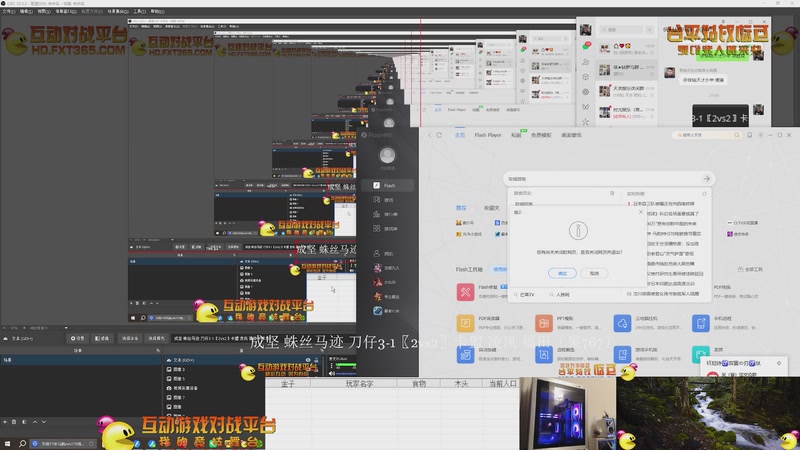Click the magnifier icon in top search box
This screenshot has width=800, height=450.
(736, 135)
